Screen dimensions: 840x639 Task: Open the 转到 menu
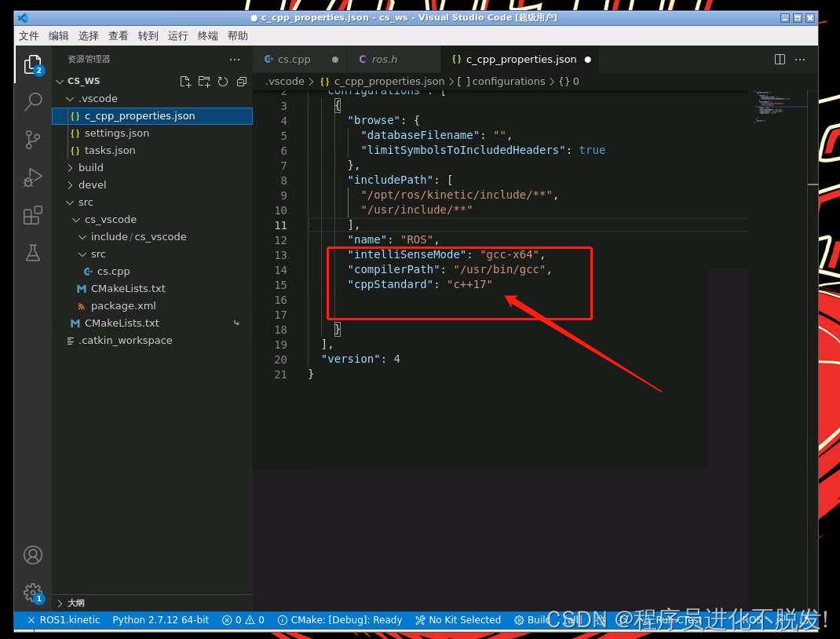pyautogui.click(x=148, y=36)
